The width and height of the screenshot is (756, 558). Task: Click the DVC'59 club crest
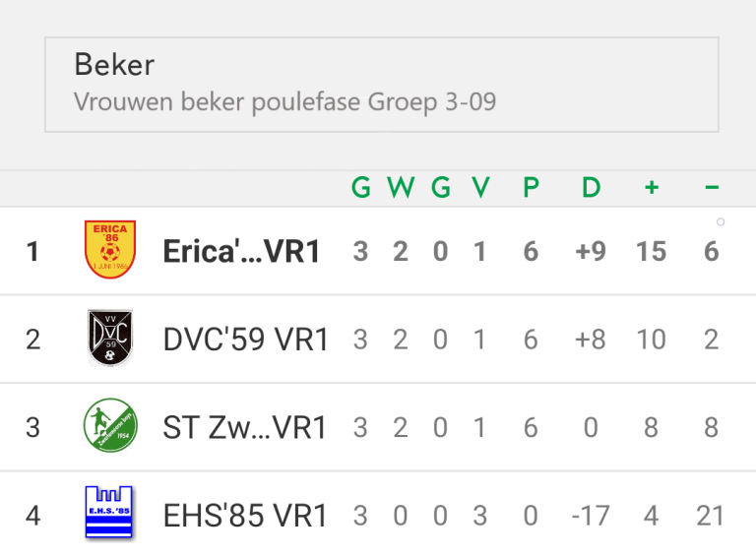[110, 338]
